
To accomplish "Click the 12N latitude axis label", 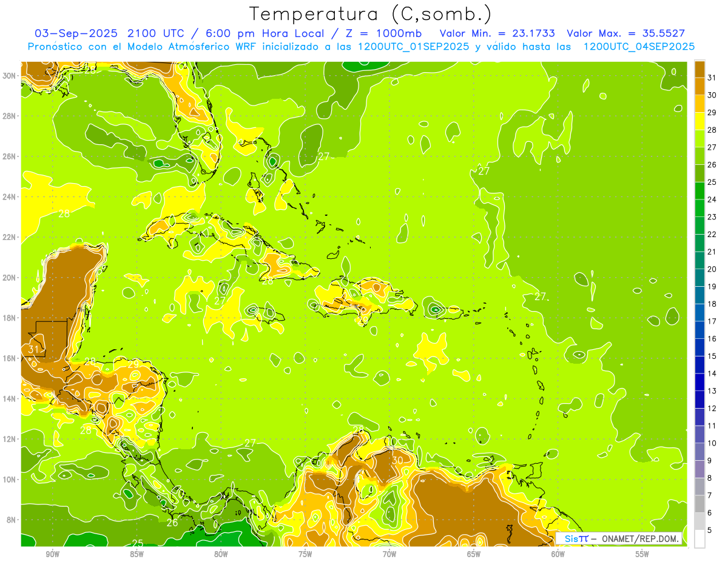I will 9,439.
